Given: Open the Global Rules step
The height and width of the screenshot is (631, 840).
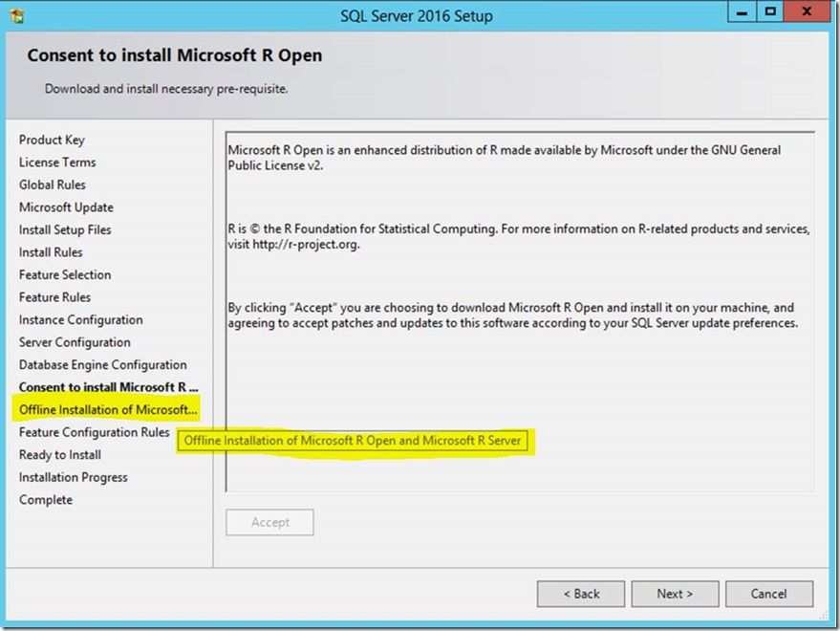Looking at the screenshot, I should [53, 185].
